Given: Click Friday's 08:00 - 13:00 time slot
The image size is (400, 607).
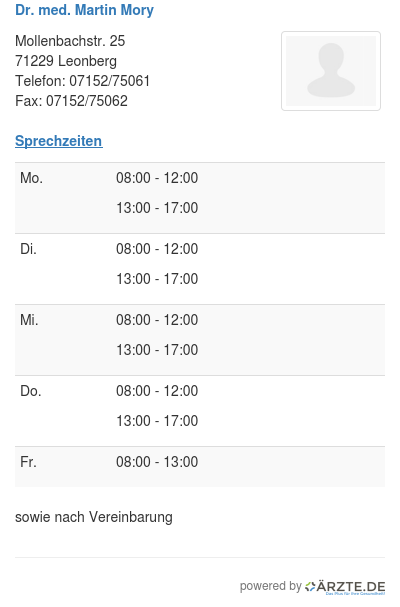Looking at the screenshot, I should coord(157,462).
